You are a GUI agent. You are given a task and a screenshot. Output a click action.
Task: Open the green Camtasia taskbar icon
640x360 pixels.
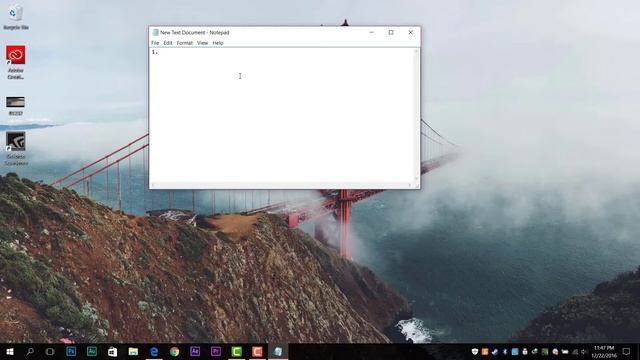[x=237, y=351]
